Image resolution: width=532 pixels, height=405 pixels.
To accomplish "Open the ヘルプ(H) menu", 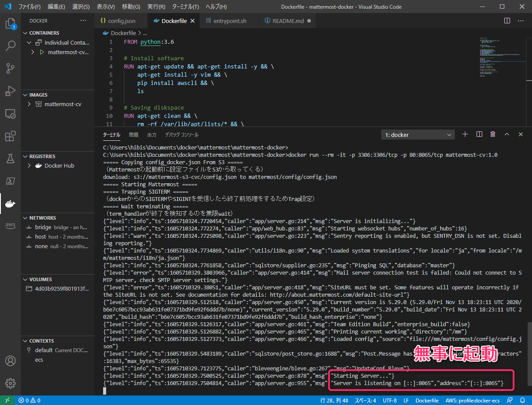I will pyautogui.click(x=216, y=6).
